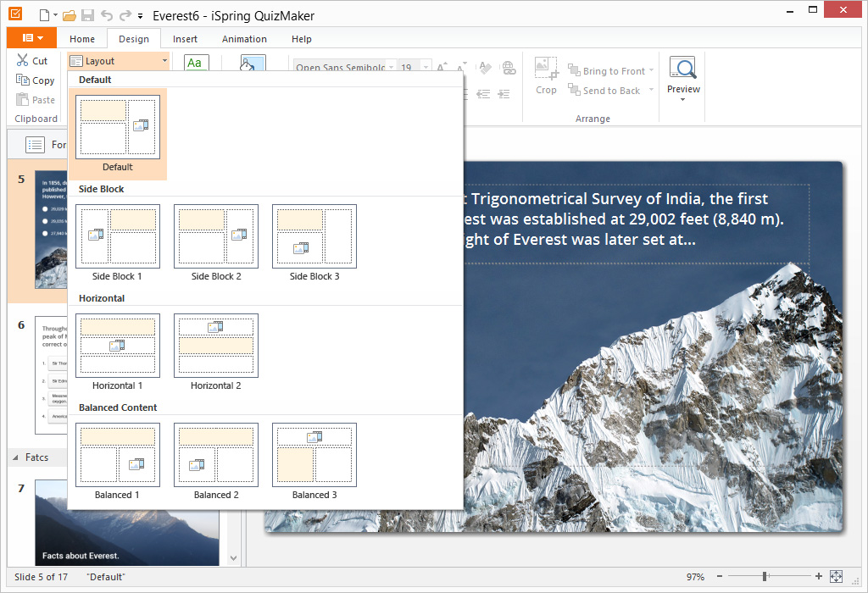The width and height of the screenshot is (868, 593).
Task: Choose the Side Block 1 layout
Action: click(x=118, y=243)
